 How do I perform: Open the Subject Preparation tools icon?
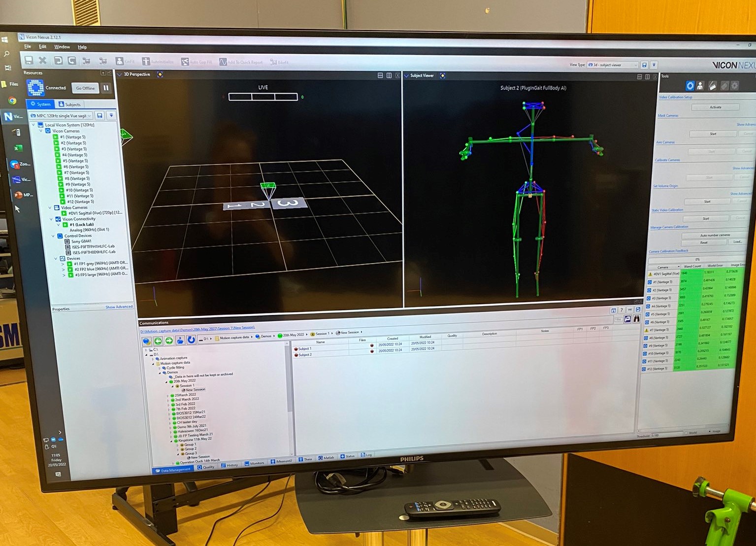click(x=700, y=86)
